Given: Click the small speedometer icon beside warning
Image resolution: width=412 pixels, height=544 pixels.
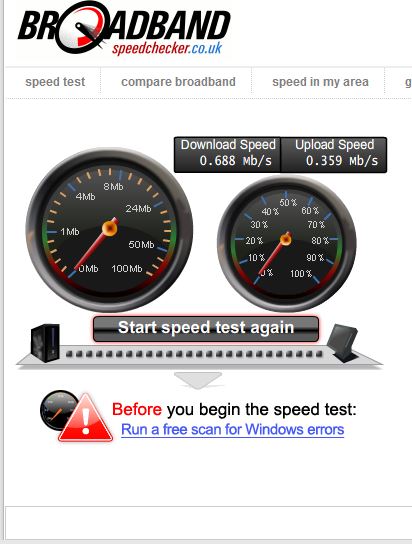Looking at the screenshot, I should point(57,410).
